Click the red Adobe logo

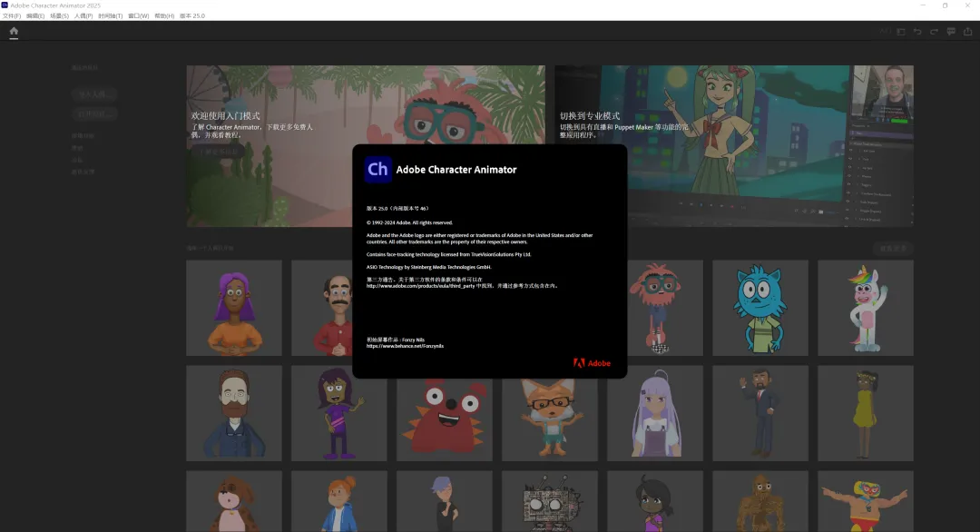click(592, 363)
